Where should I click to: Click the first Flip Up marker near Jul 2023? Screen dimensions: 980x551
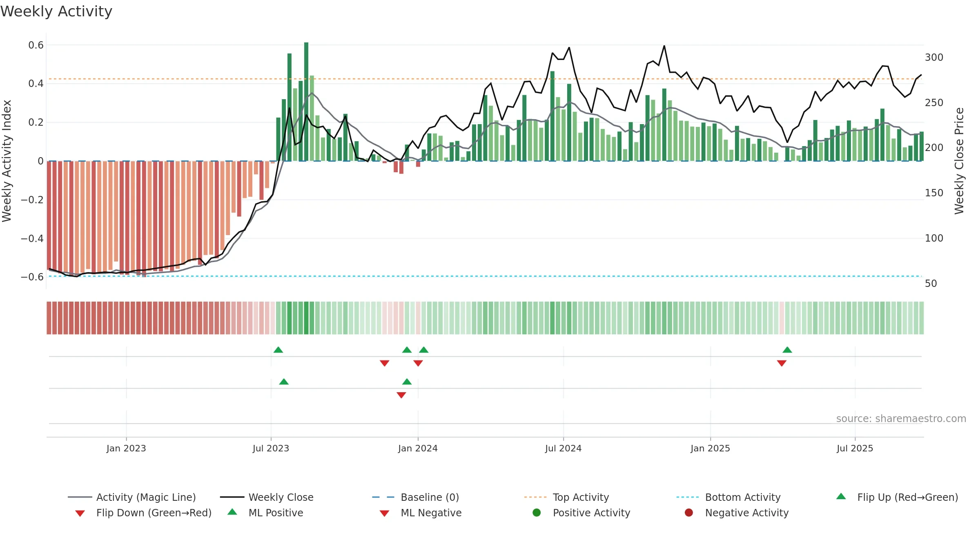click(278, 350)
